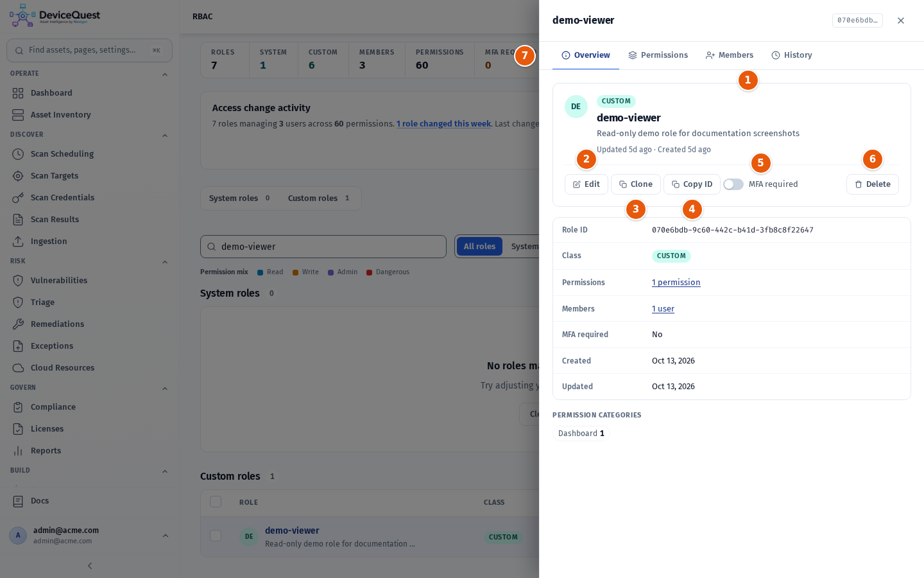
Task: Click the Edit role button
Action: click(586, 184)
